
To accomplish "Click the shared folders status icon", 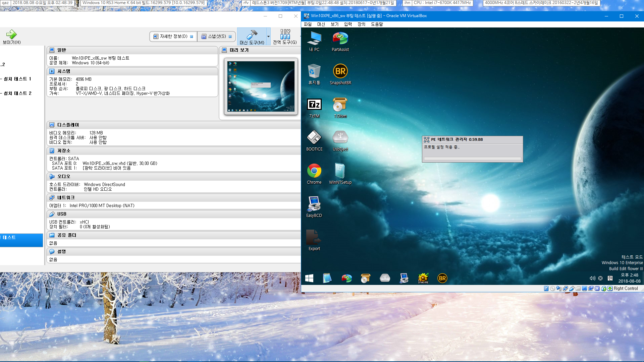I will [578, 288].
